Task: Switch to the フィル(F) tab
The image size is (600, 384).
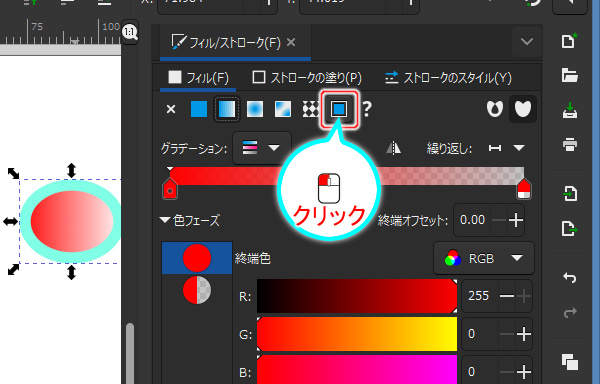Action: click(x=198, y=78)
